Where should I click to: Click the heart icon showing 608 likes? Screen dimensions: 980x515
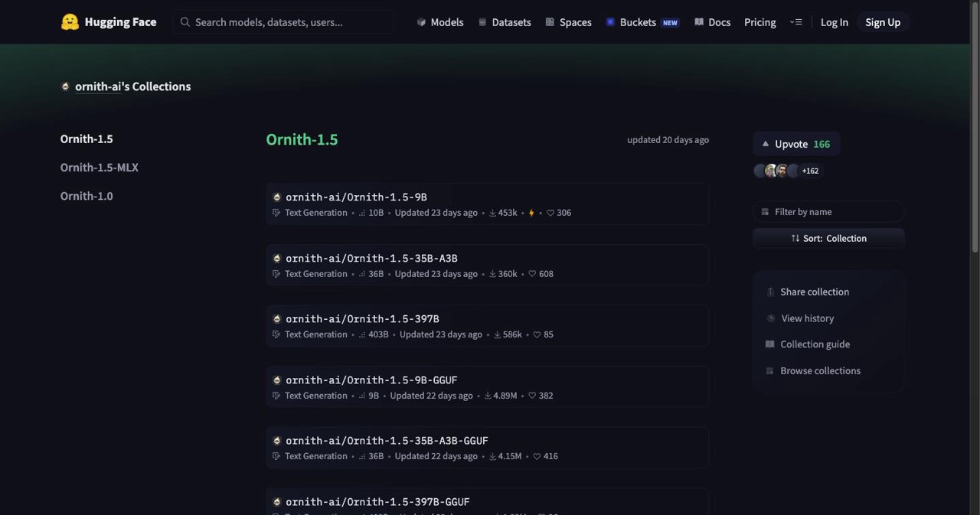(532, 274)
